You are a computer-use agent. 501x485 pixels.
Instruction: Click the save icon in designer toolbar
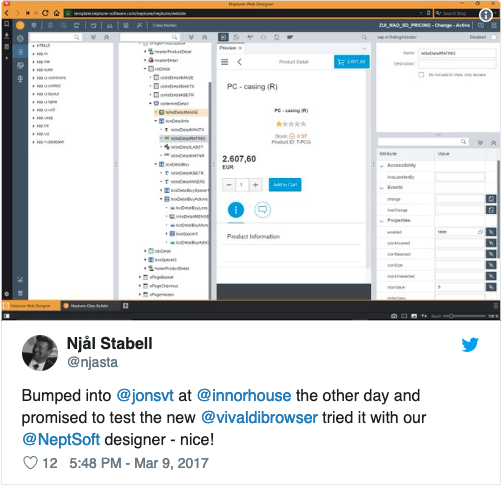click(x=126, y=25)
